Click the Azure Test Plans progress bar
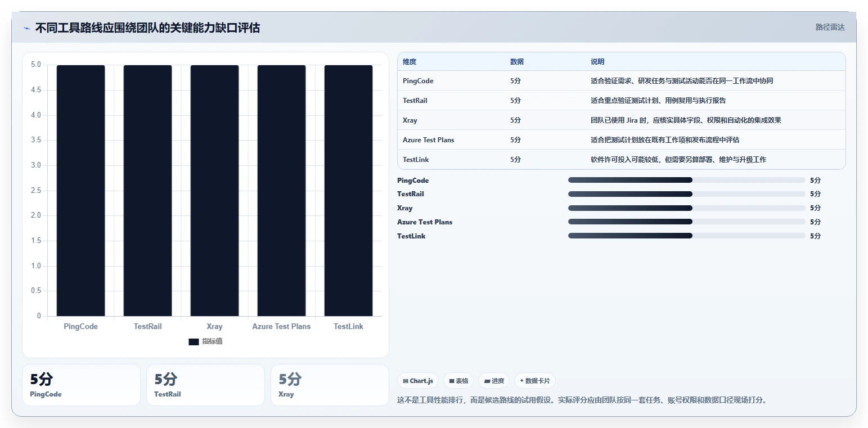 (687, 222)
